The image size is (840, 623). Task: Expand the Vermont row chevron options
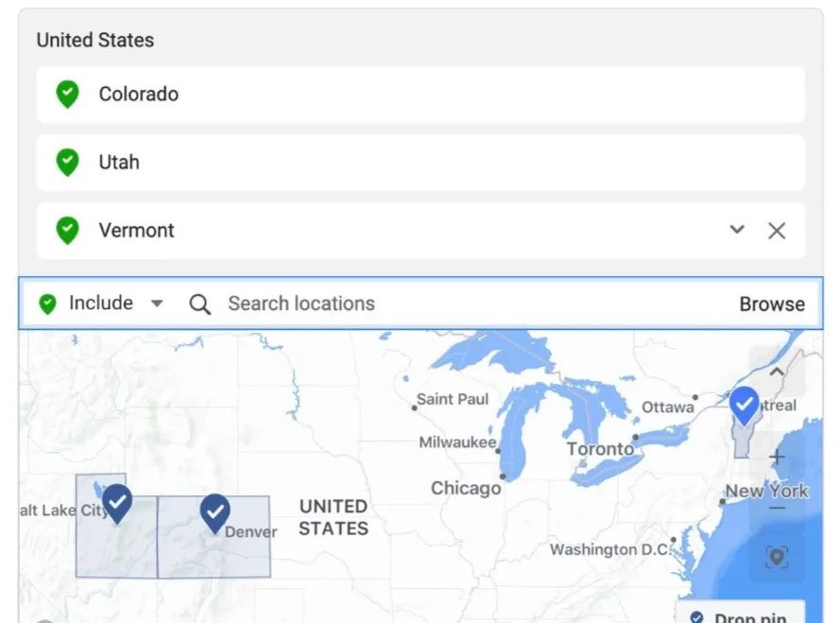pyautogui.click(x=737, y=230)
